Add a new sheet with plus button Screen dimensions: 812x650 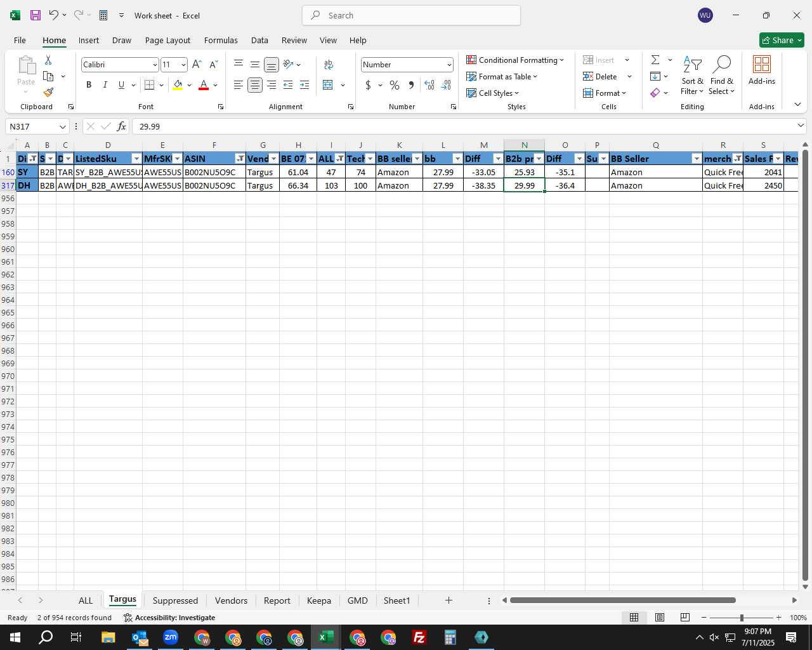coord(449,600)
